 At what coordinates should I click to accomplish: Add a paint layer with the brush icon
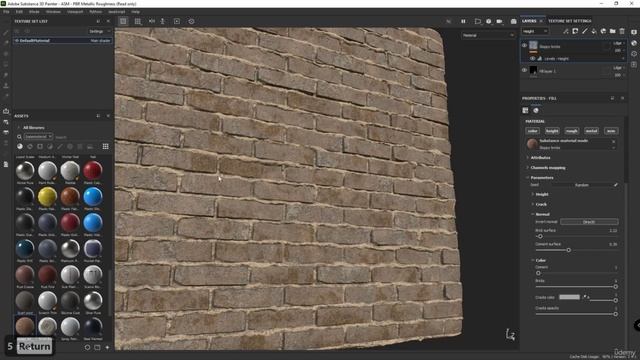(x=585, y=31)
